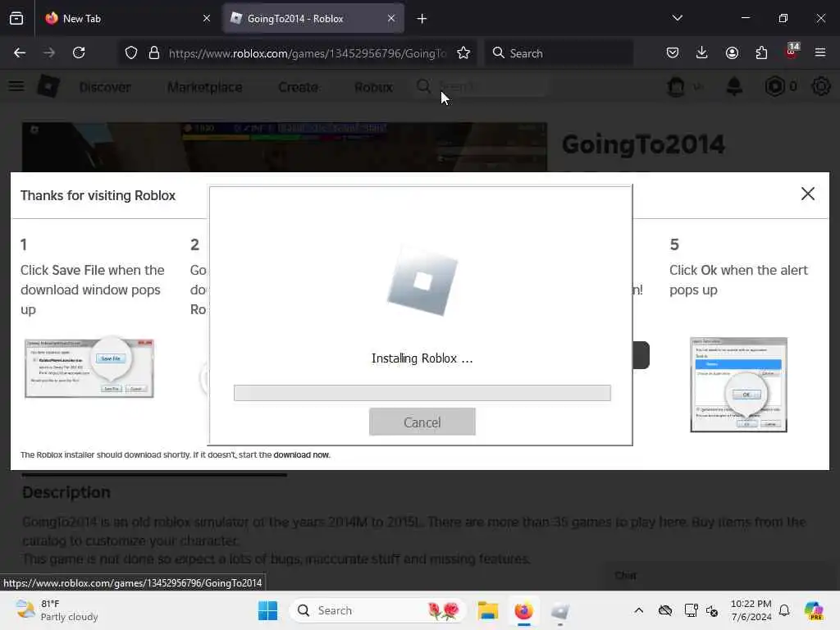
Task: Open the Roblox hamburger navigation menu
Action: coord(16,86)
